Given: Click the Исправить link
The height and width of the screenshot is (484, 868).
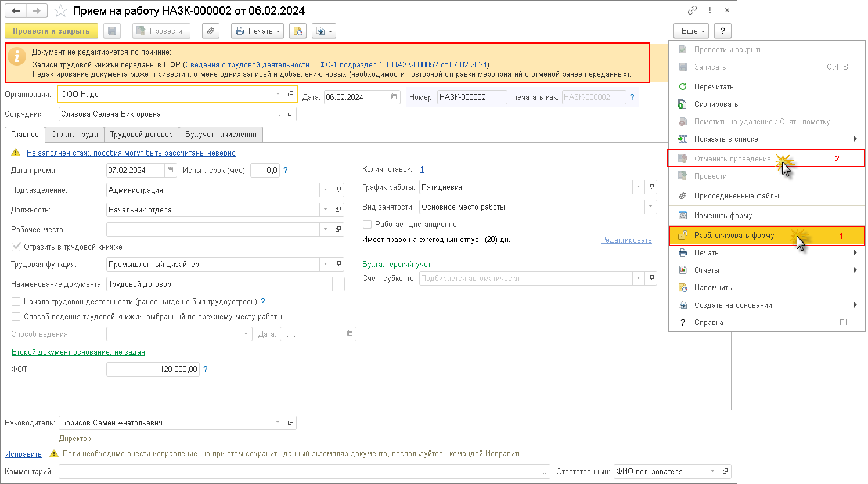Looking at the screenshot, I should pos(23,454).
